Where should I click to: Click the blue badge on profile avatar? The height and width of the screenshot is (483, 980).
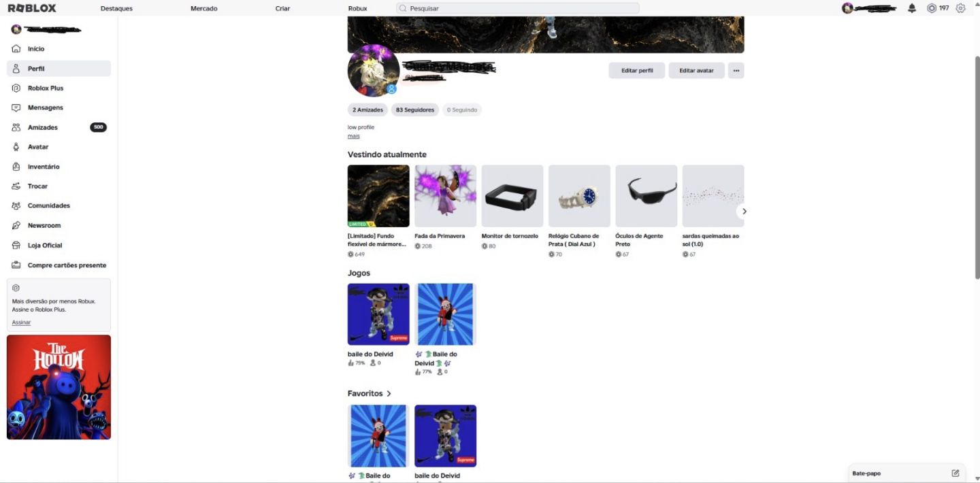[x=391, y=89]
